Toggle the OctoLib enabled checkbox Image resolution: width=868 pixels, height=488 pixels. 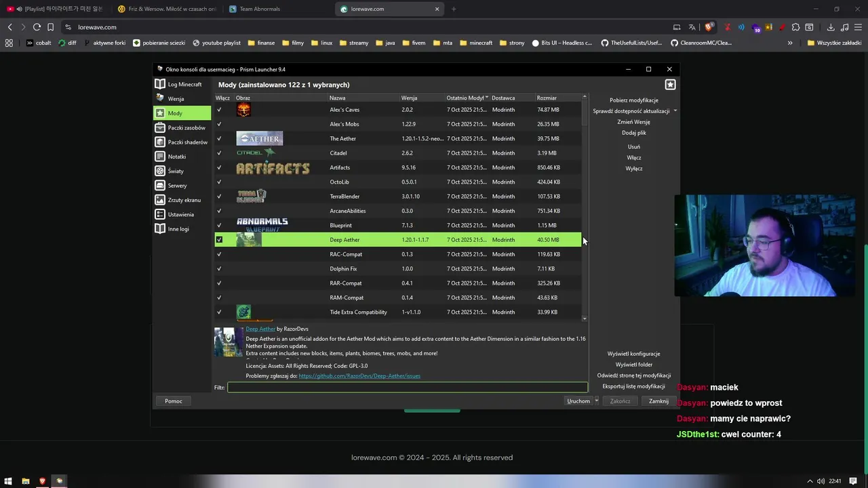pyautogui.click(x=219, y=182)
